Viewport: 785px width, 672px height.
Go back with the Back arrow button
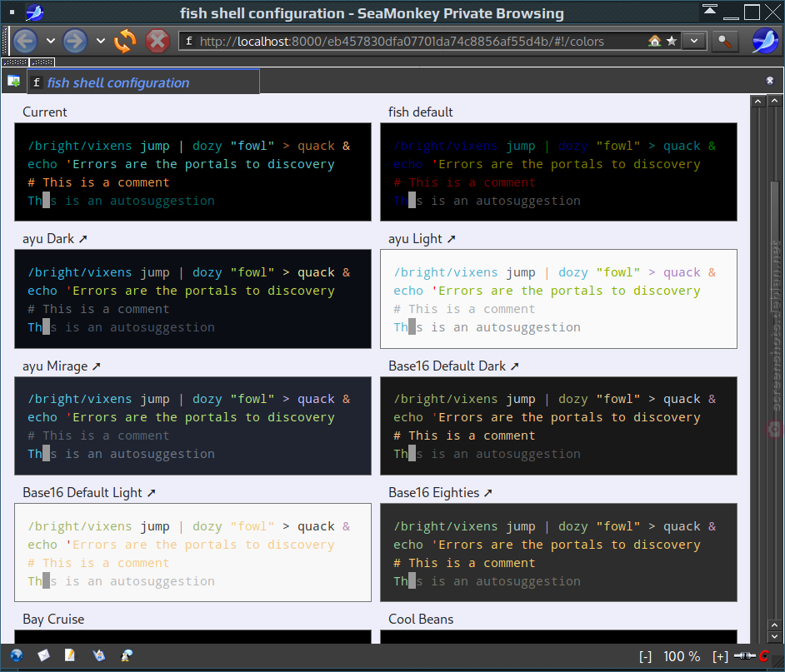25,41
